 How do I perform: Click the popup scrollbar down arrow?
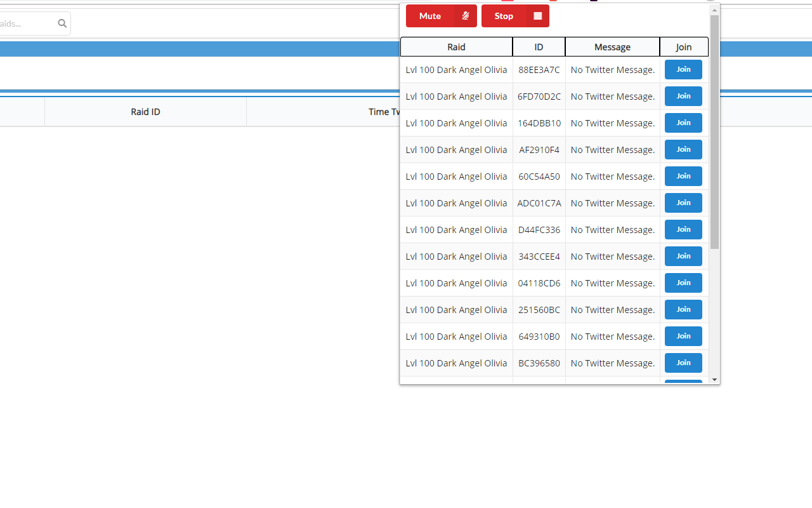pos(714,379)
